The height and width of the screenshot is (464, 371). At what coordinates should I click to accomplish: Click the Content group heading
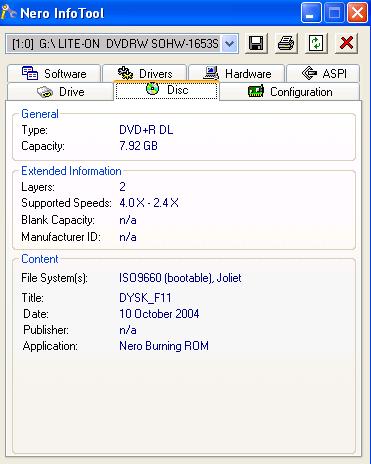pos(40,259)
